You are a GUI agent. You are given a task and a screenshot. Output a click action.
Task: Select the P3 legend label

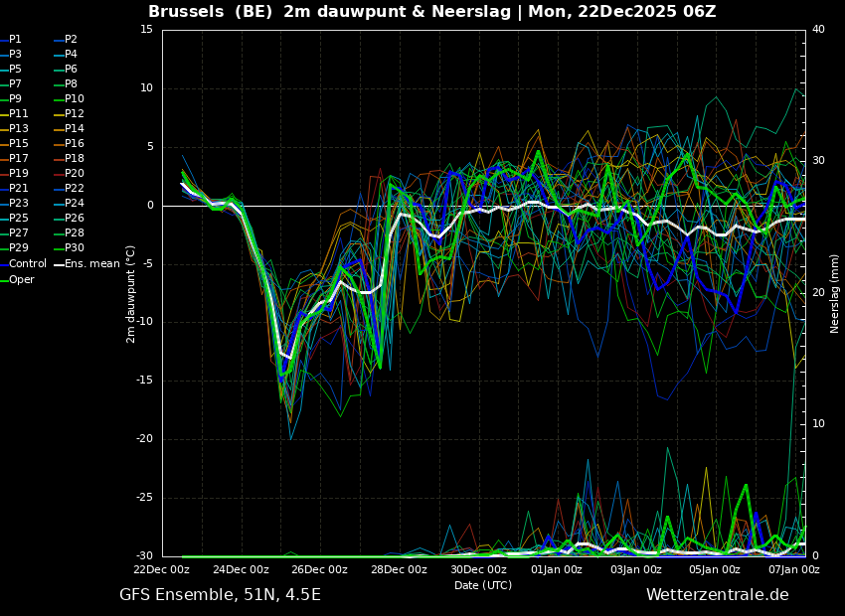11,55
